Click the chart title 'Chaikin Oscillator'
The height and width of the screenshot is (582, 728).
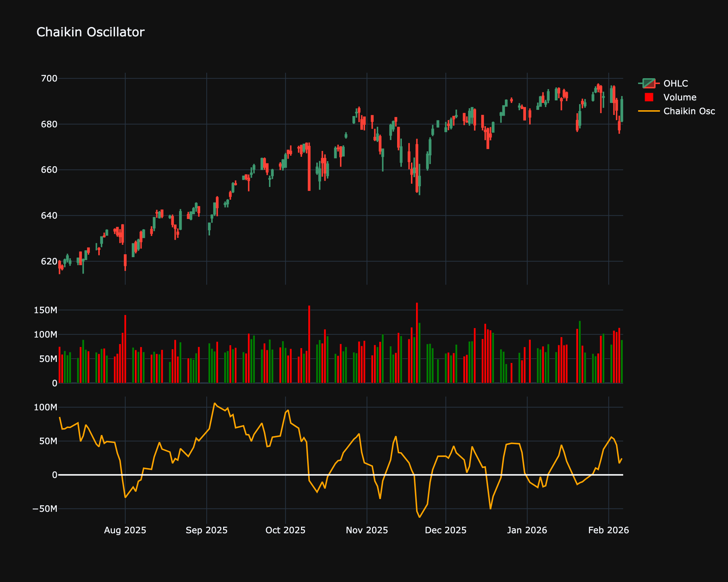90,32
